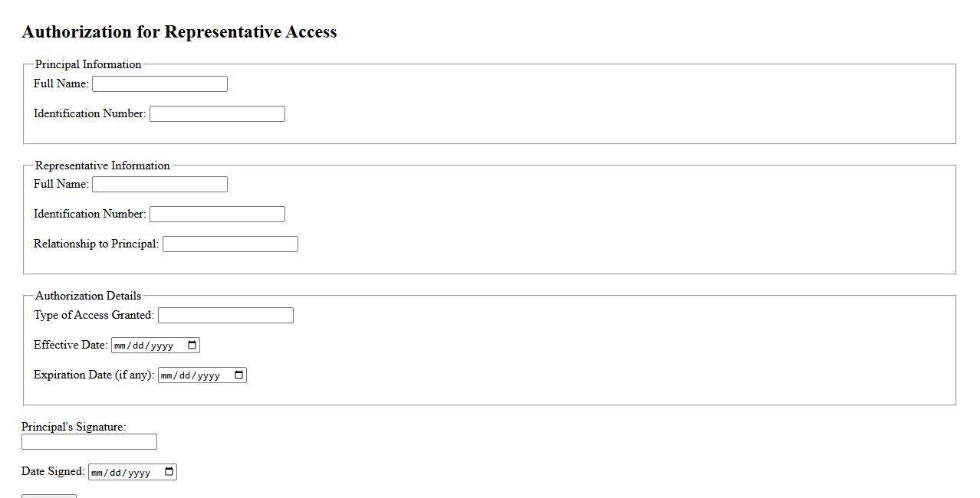980x498 pixels.
Task: Focus the Principal's Signature text box
Action: pos(89,442)
